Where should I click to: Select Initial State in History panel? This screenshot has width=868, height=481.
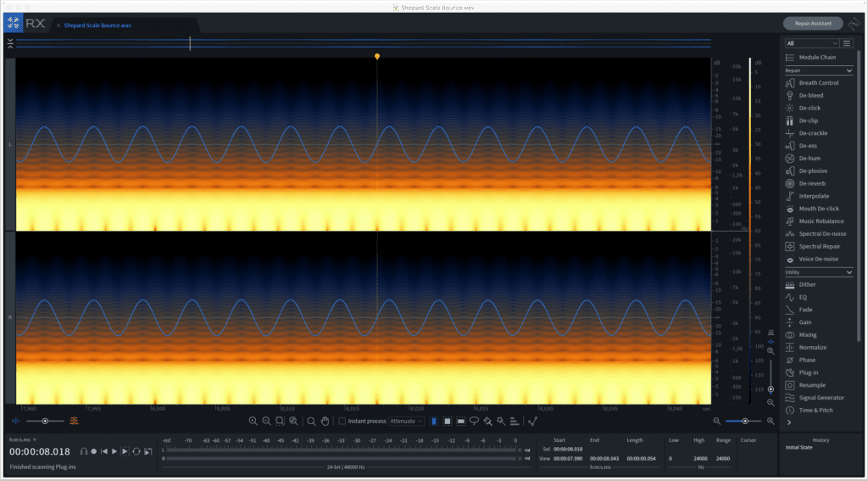click(798, 447)
